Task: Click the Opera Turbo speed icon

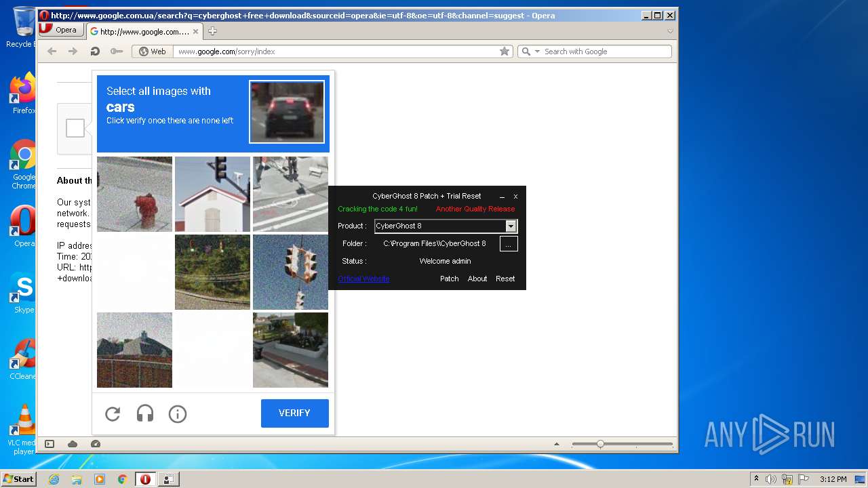Action: coord(96,444)
